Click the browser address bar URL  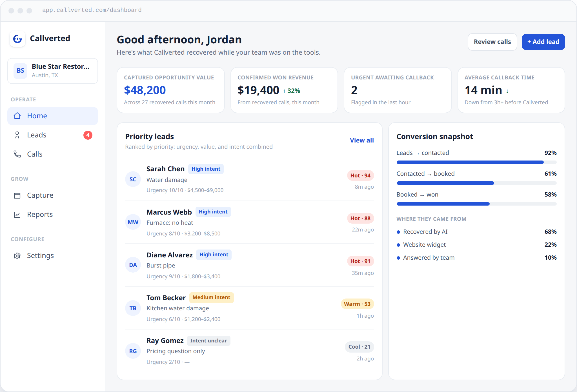92,10
